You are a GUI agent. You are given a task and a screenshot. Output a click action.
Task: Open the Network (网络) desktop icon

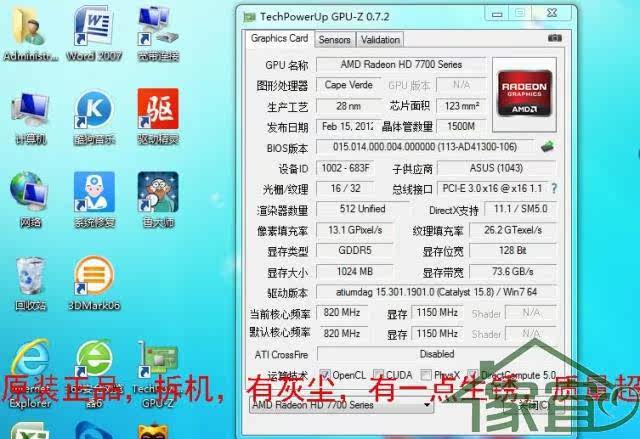tap(30, 200)
